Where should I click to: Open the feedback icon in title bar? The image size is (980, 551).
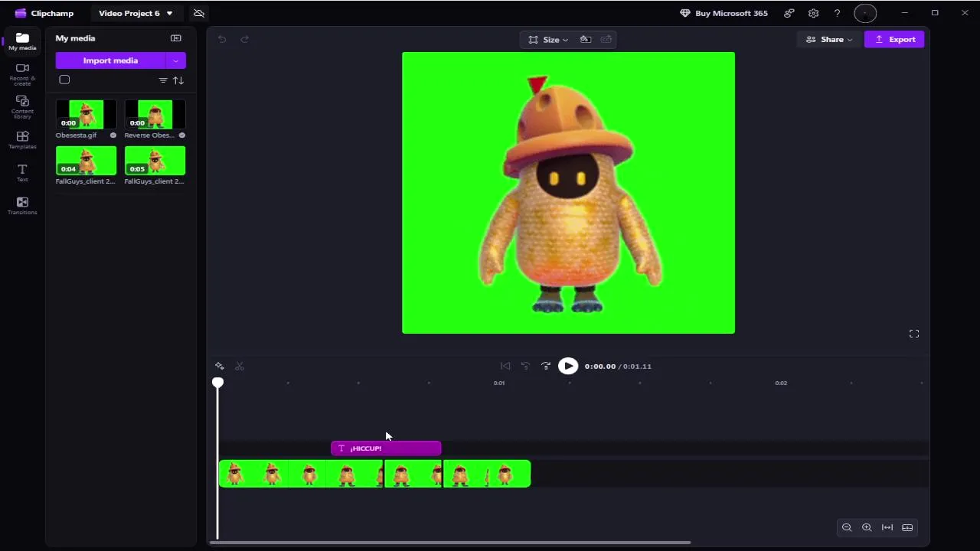tap(789, 13)
